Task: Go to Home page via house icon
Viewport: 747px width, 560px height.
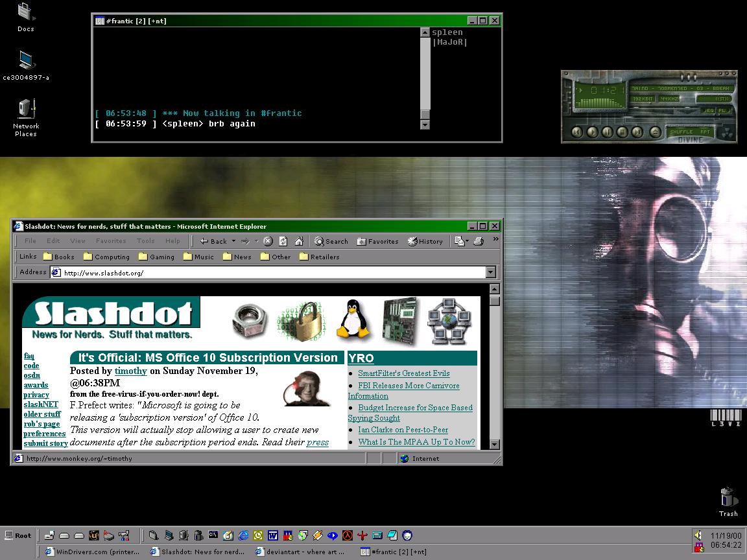Action: click(299, 241)
